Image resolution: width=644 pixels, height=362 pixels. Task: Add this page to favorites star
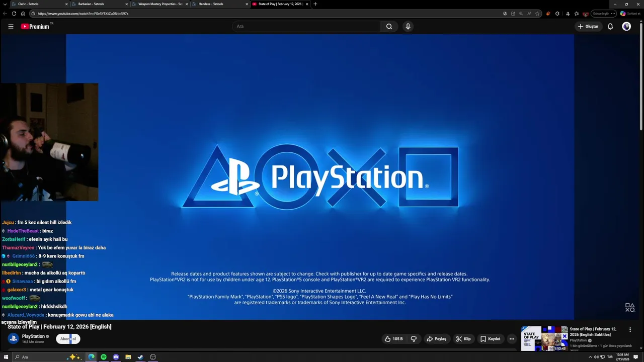click(537, 14)
